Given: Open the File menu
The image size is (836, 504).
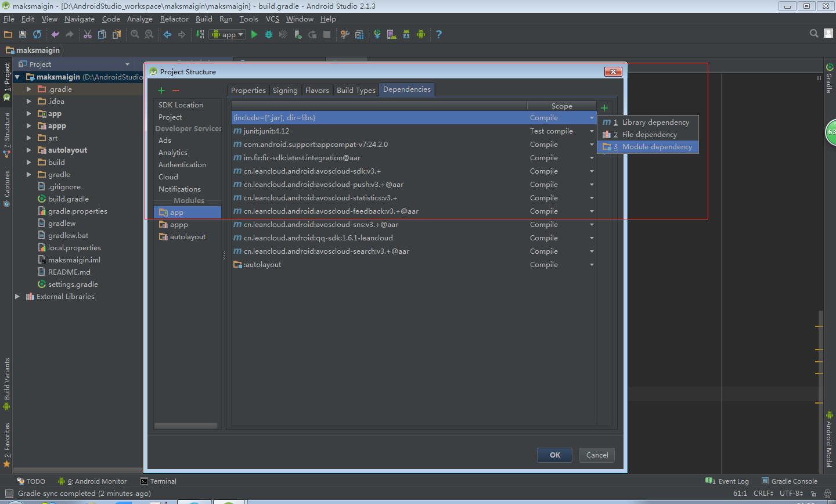Looking at the screenshot, I should click(9, 19).
